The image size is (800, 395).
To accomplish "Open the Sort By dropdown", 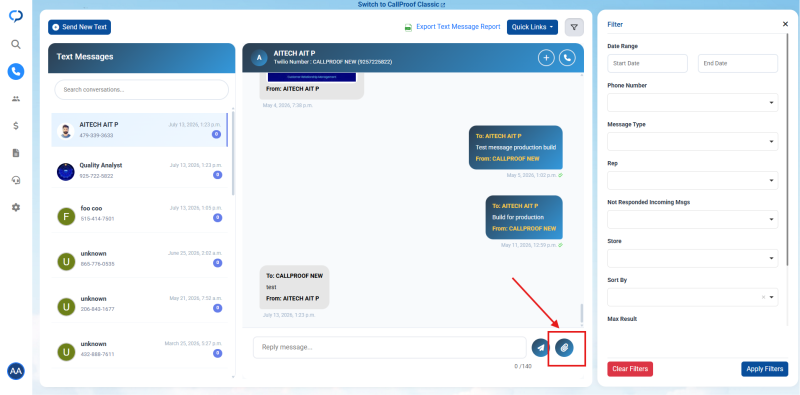I will (692, 297).
